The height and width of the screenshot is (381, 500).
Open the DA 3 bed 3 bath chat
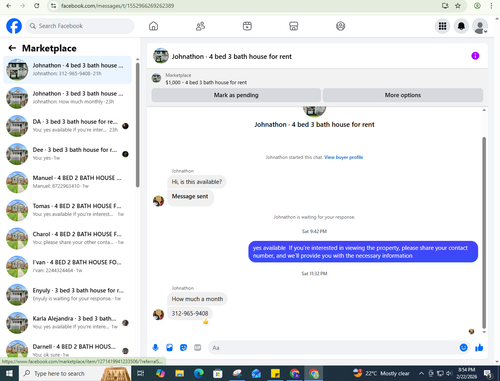pos(67,126)
